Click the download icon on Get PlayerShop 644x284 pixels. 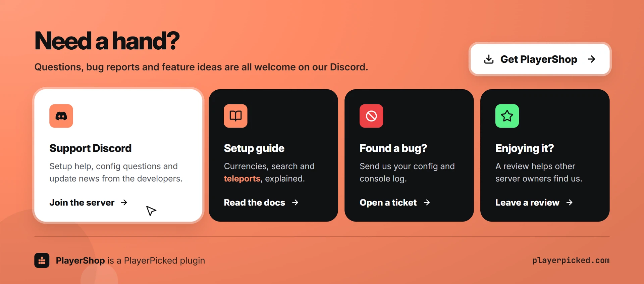[489, 59]
